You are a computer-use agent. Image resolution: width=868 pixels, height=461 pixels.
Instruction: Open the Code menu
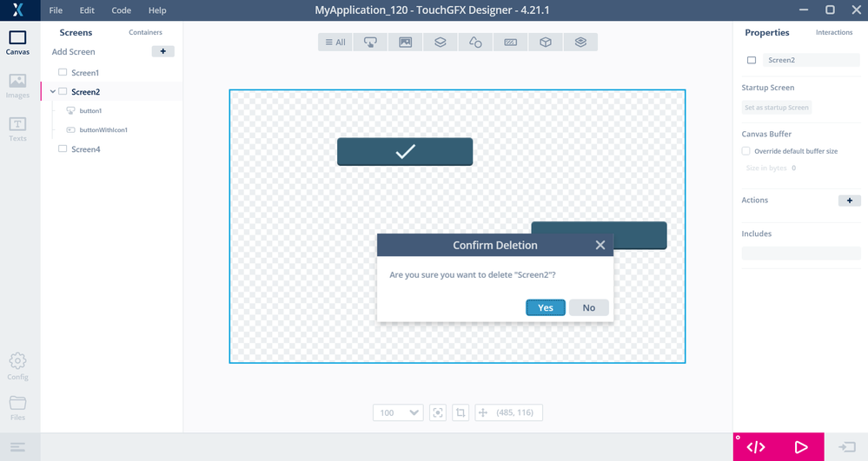tap(122, 10)
